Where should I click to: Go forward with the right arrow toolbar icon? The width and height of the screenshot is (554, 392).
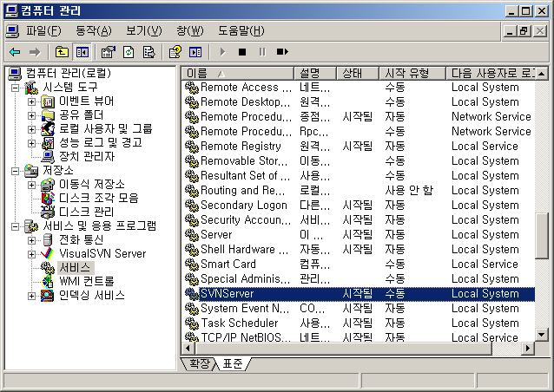click(35, 53)
